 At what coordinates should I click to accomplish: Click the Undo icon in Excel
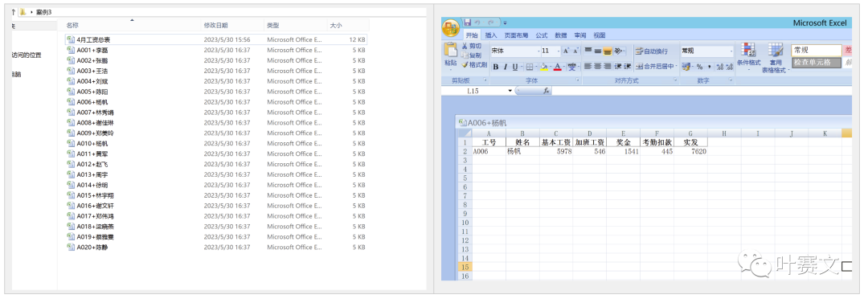pos(477,23)
